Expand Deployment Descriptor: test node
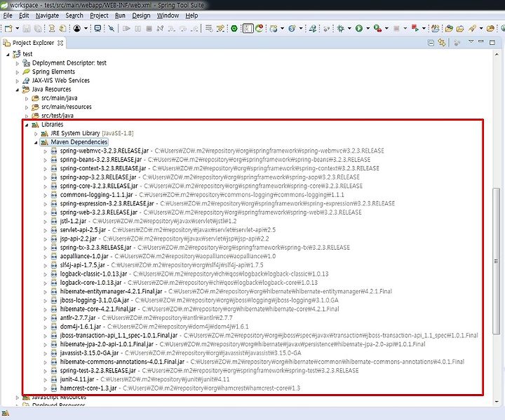 18,63
